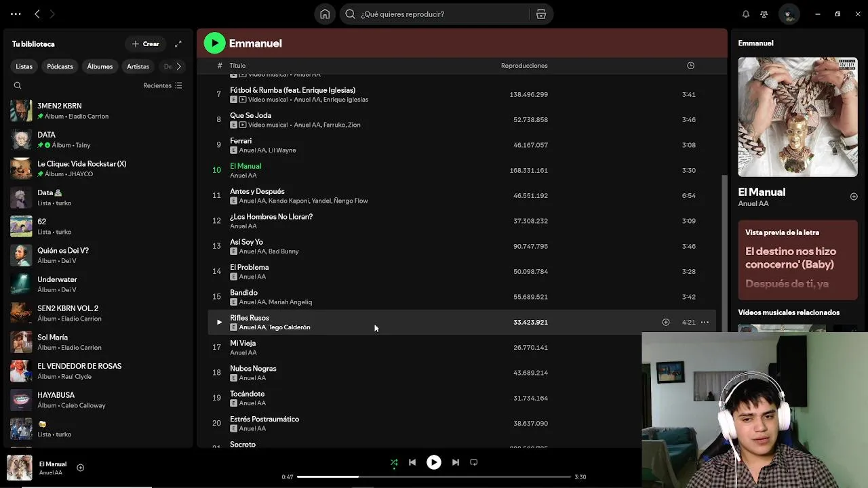Viewport: 868px width, 488px height.
Task: Open the friends activity icon
Action: [x=764, y=14]
